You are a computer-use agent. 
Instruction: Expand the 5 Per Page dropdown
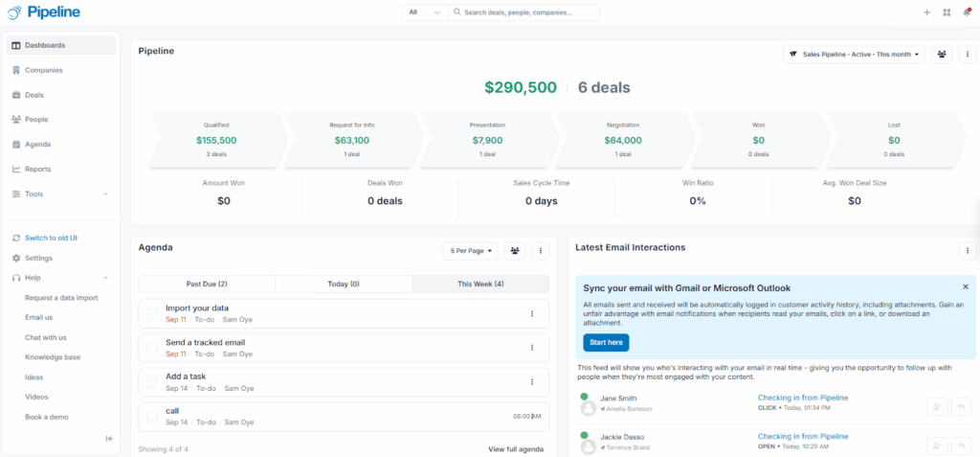pos(470,251)
